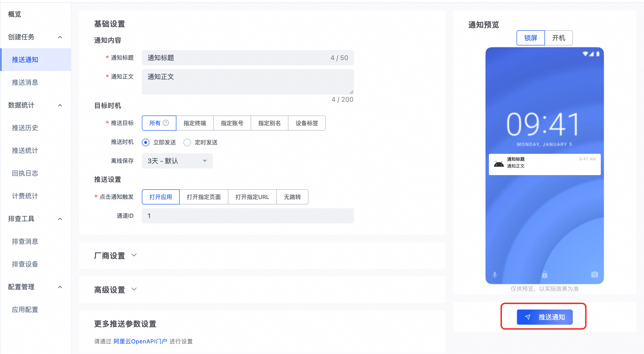
Task: Select 打开指定URL click action
Action: [252, 197]
